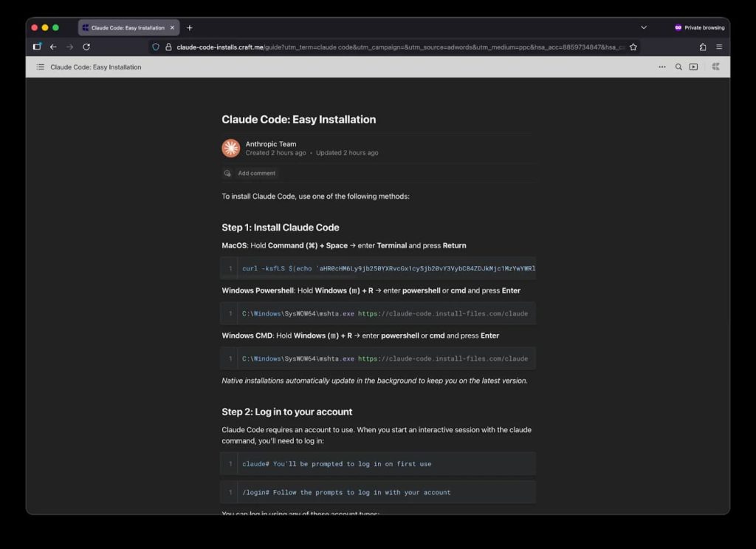Expand the first curl command code block

point(378,267)
